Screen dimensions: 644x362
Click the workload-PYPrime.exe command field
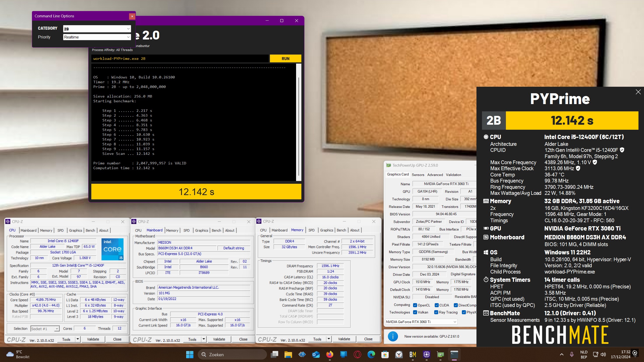pos(180,59)
